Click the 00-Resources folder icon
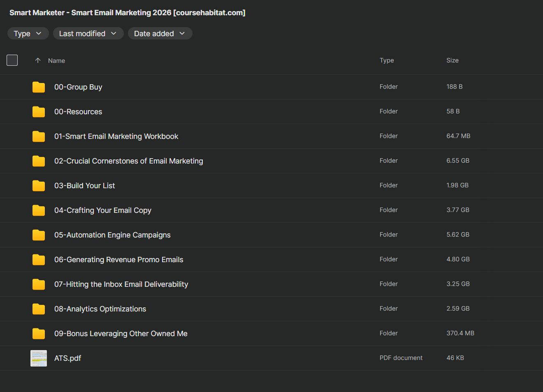The height and width of the screenshot is (392, 543). coord(39,112)
